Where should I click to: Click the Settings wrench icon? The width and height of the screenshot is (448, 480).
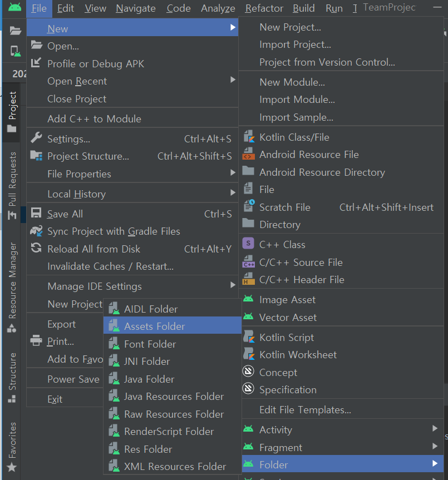pos(36,138)
